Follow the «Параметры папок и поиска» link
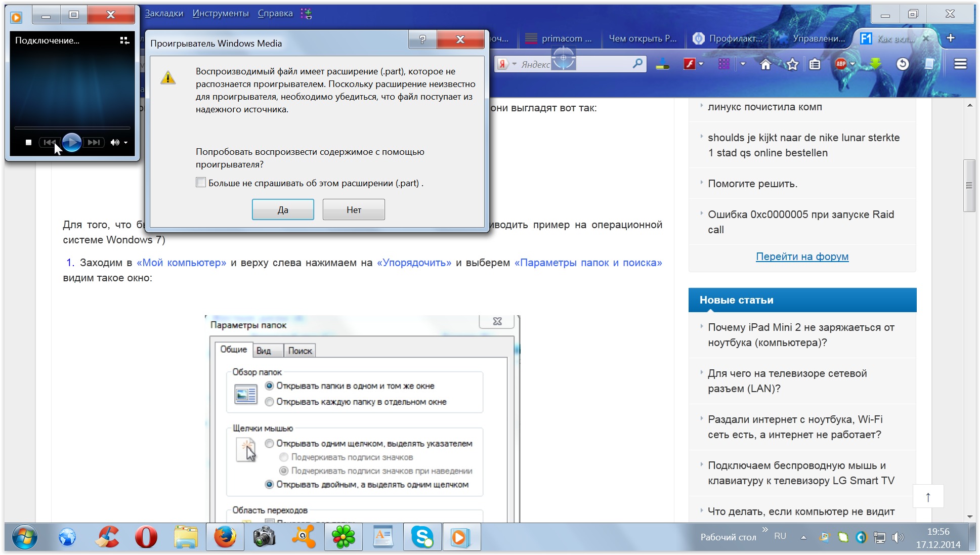The height and width of the screenshot is (555, 980). [588, 263]
